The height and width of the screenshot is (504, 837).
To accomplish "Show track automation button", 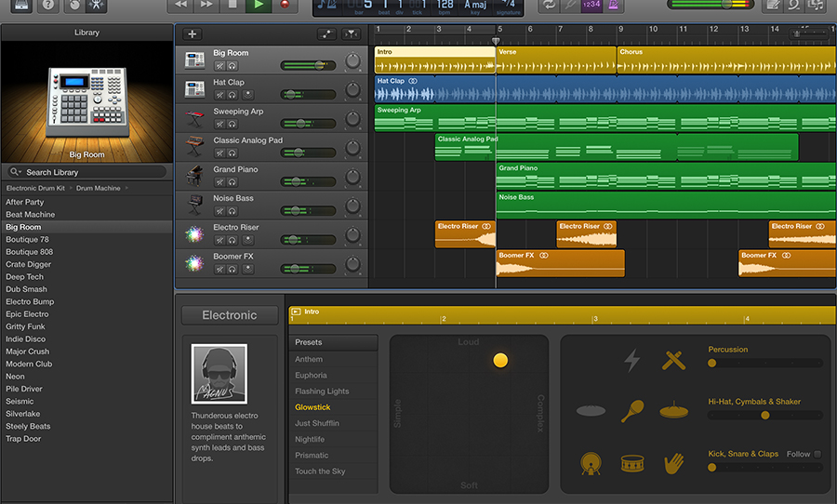I will click(326, 34).
